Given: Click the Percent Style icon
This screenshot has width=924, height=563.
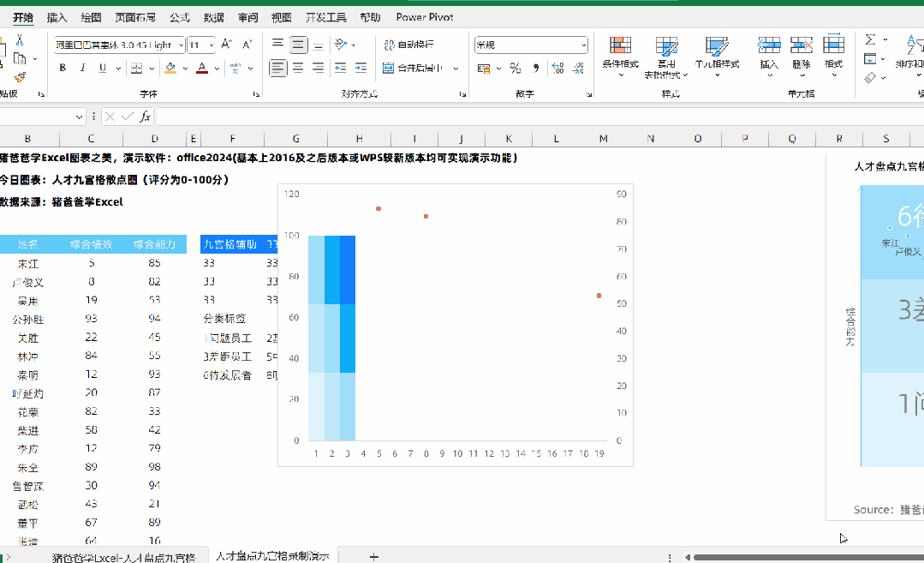Looking at the screenshot, I should [516, 69].
